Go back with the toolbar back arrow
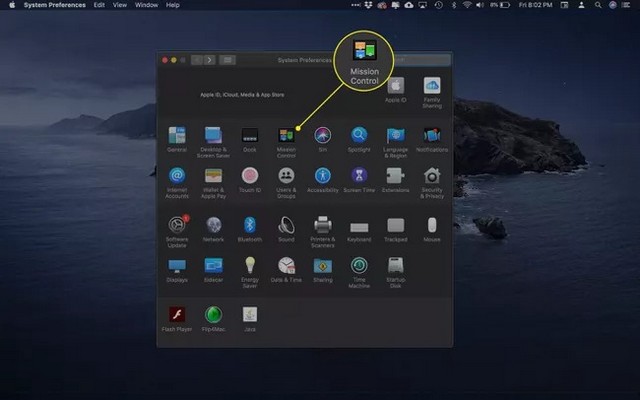This screenshot has width=640, height=400. pyautogui.click(x=197, y=60)
